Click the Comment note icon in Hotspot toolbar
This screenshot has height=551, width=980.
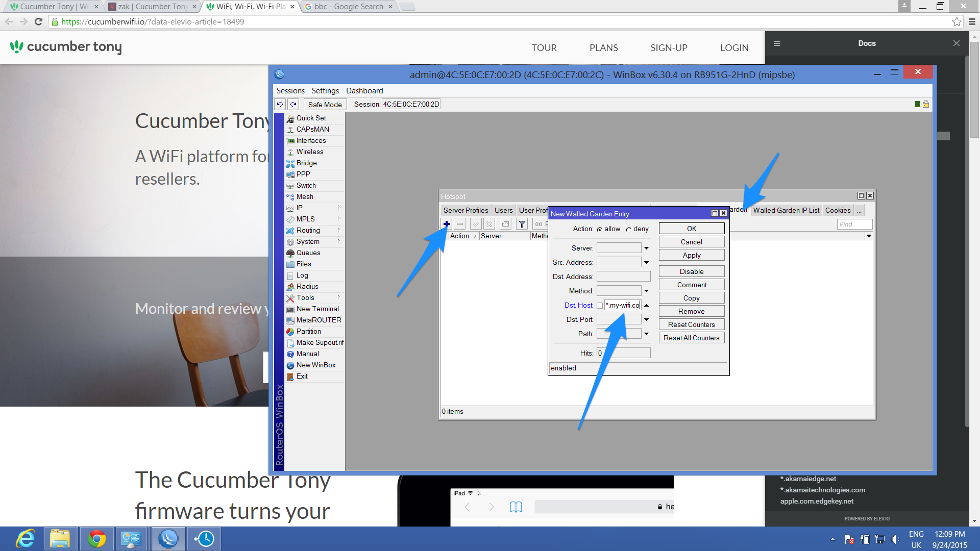[505, 224]
